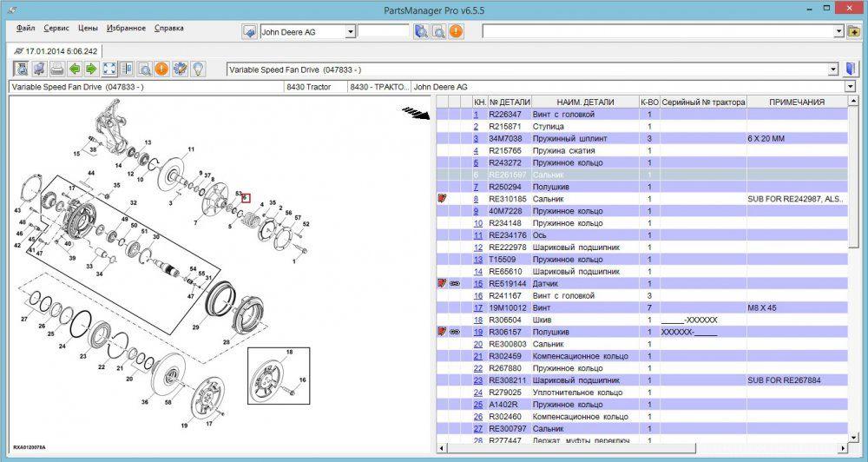Click the chain link icon on row 19
The height and width of the screenshot is (462, 868).
455,332
